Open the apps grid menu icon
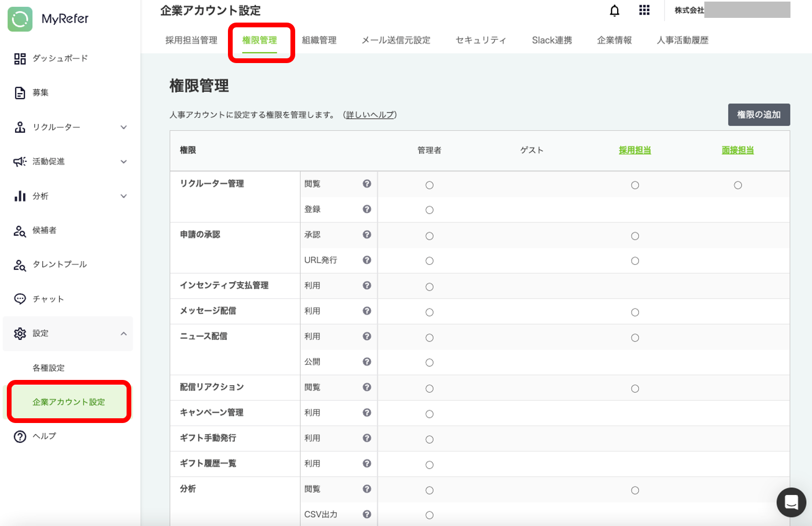This screenshot has width=812, height=526. pyautogui.click(x=644, y=10)
